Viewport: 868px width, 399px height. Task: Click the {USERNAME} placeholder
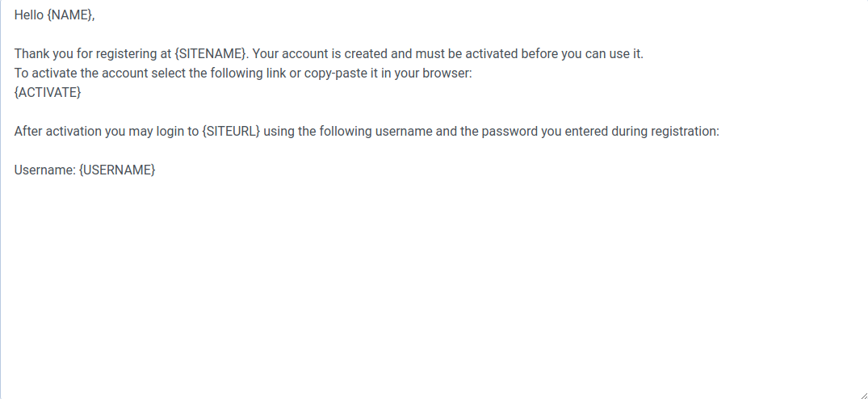pyautogui.click(x=117, y=170)
